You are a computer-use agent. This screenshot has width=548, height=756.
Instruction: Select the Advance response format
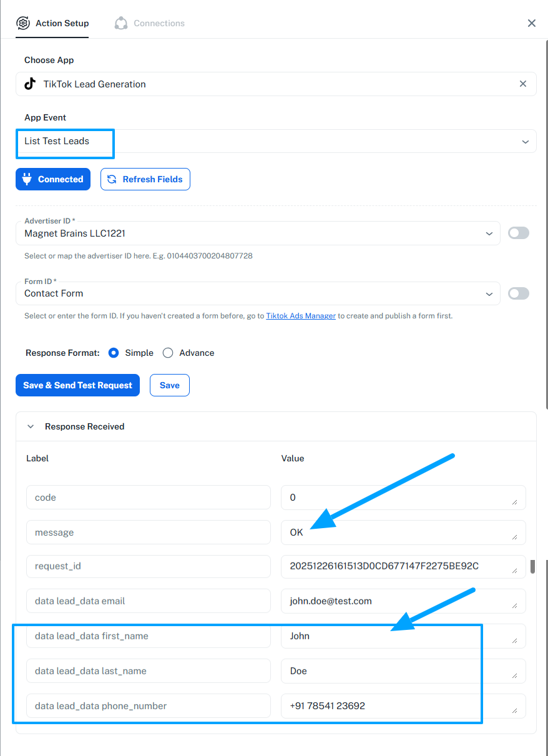[x=168, y=353]
